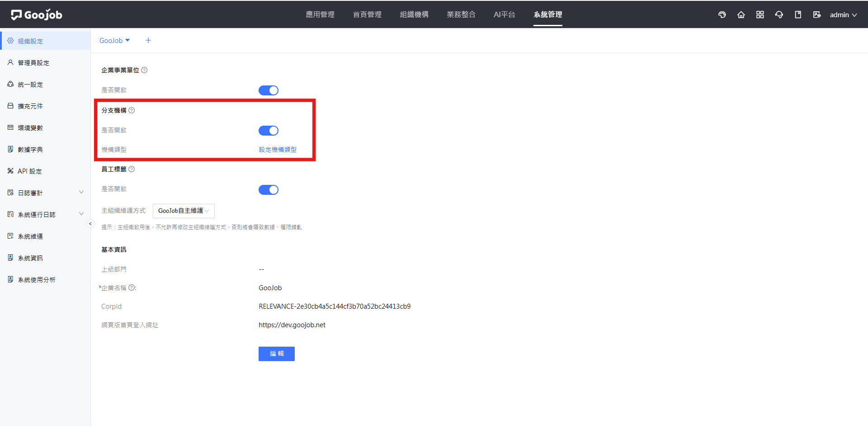Toggle 企業事業單位 是否開啟 switch
The image size is (868, 428).
[x=269, y=90]
